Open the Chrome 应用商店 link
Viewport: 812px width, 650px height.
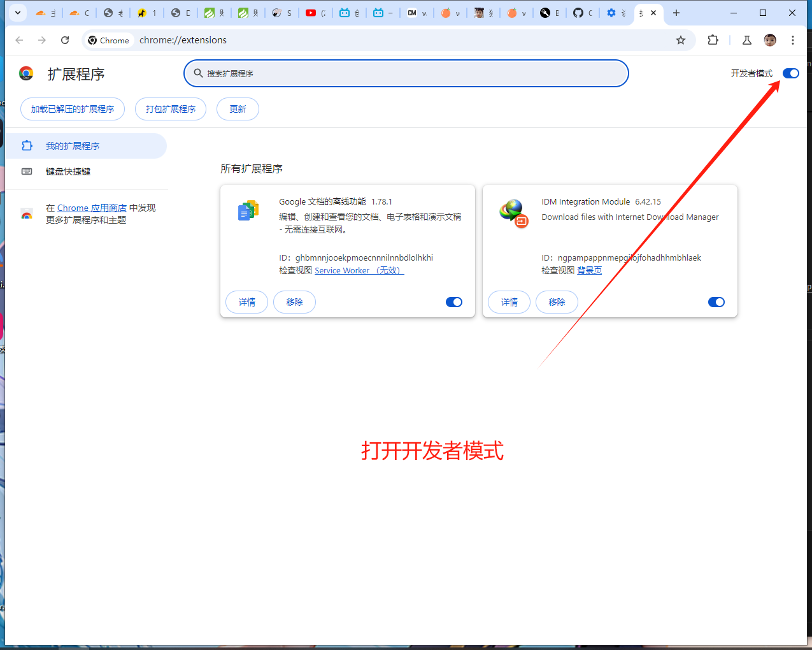pos(92,208)
